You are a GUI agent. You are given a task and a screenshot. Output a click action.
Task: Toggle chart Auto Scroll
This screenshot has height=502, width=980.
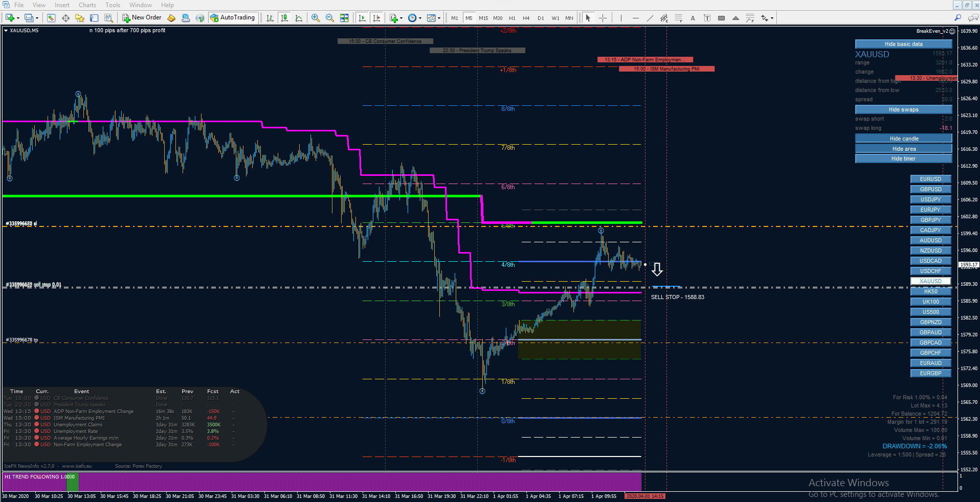pos(362,18)
